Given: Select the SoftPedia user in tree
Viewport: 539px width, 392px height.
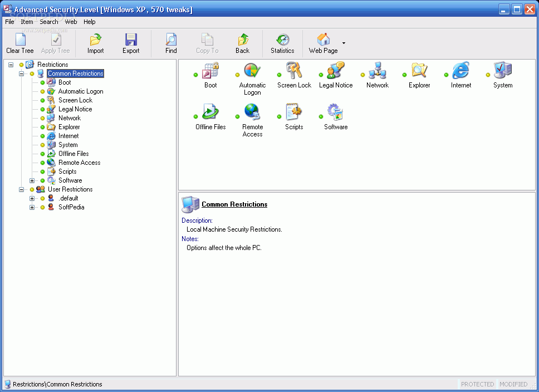Looking at the screenshot, I should 71,207.
